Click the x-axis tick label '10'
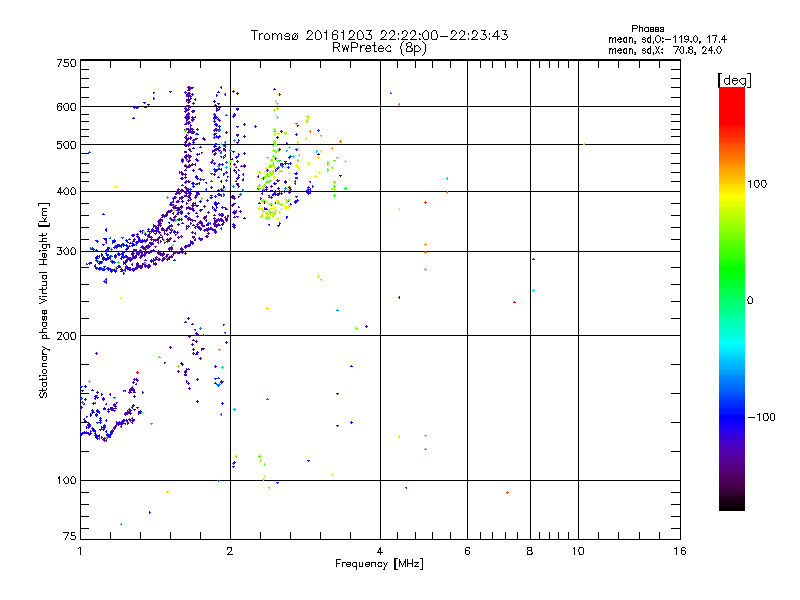The height and width of the screenshot is (600, 800). (x=578, y=551)
